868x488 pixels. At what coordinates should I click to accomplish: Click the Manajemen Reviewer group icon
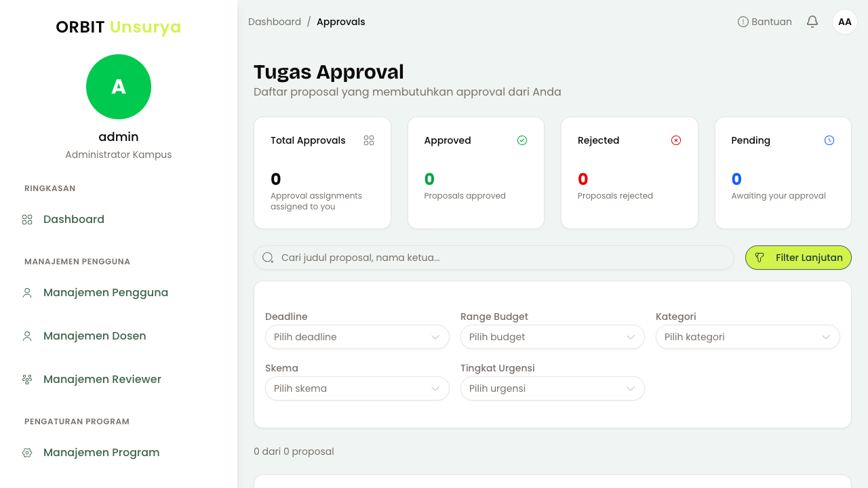point(27,380)
